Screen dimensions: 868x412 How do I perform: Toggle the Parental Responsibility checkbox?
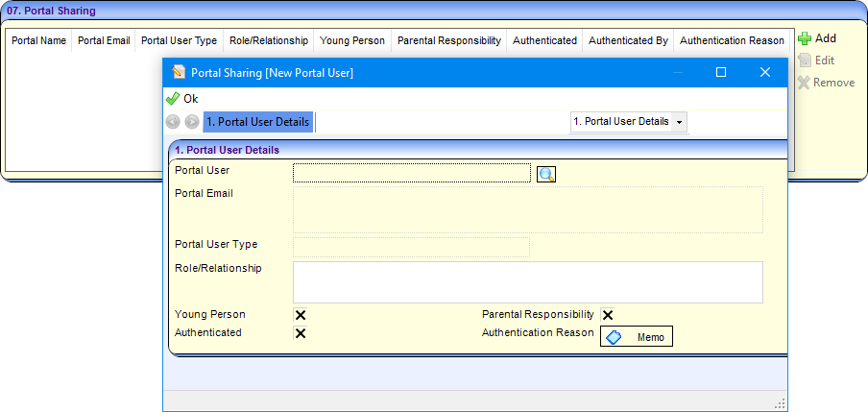pyautogui.click(x=608, y=315)
